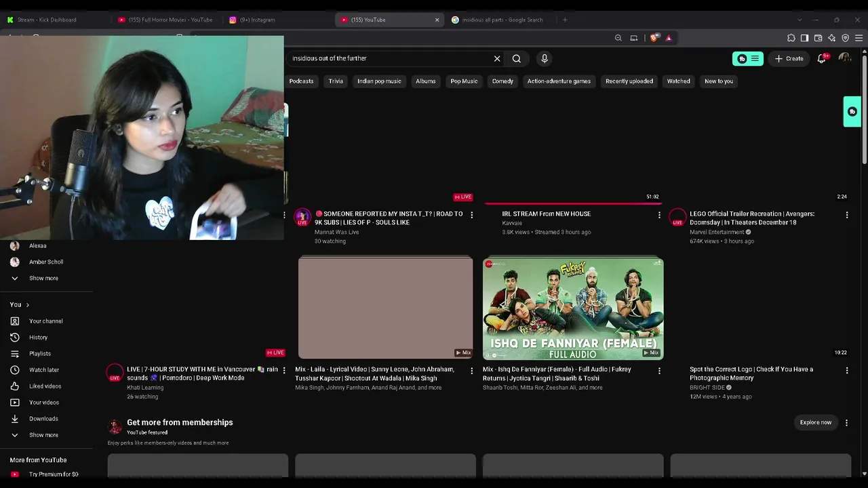This screenshot has height=488, width=868.
Task: Open the Brave VPN shield icon
Action: click(846, 38)
